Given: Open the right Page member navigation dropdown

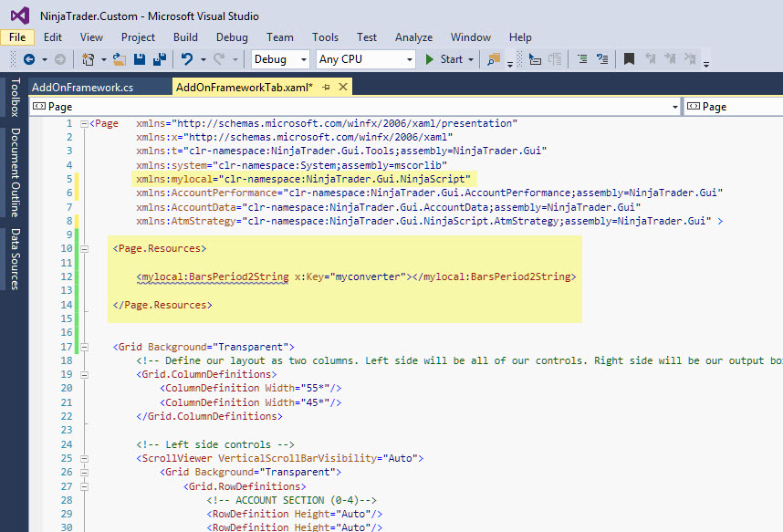Looking at the screenshot, I should (x=734, y=107).
